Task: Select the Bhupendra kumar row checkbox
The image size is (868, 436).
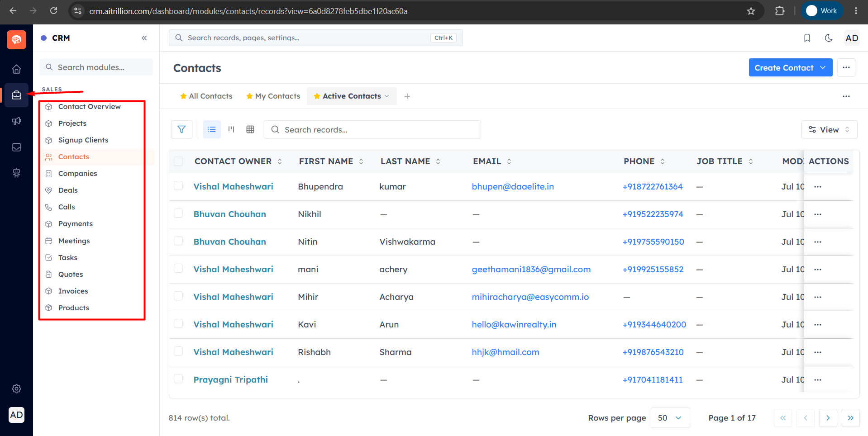Action: (x=178, y=186)
